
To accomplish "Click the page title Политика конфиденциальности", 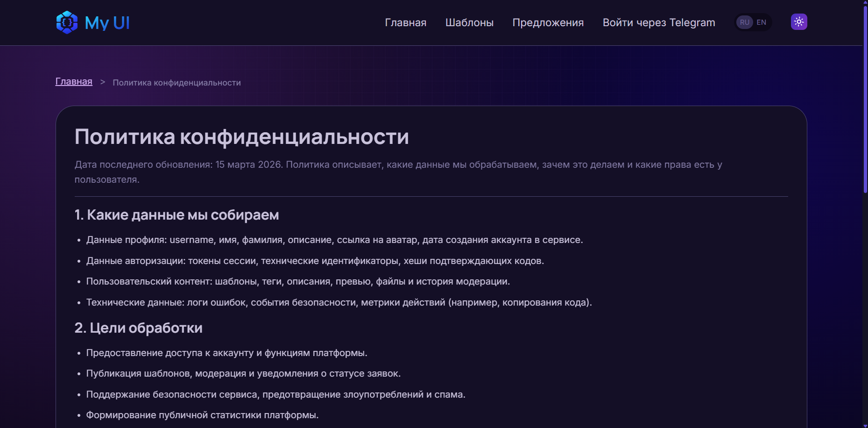I will point(242,137).
